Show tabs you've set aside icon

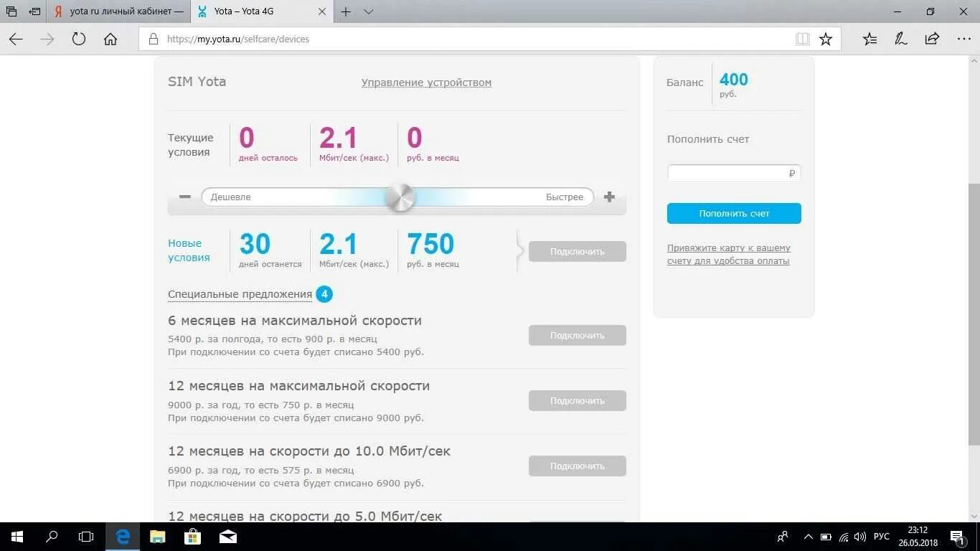pos(11,11)
